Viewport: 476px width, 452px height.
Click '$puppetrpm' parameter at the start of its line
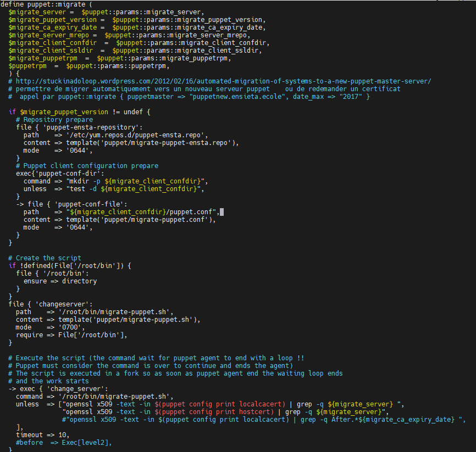pos(27,66)
